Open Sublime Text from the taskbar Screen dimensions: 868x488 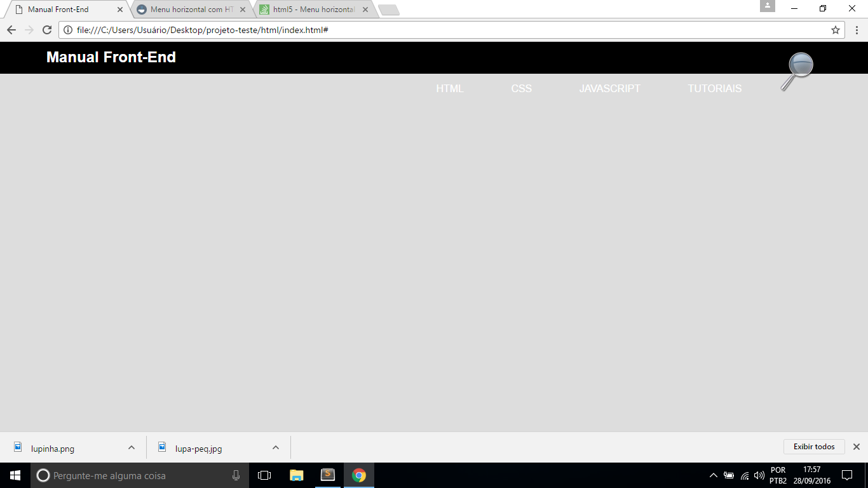[328, 475]
